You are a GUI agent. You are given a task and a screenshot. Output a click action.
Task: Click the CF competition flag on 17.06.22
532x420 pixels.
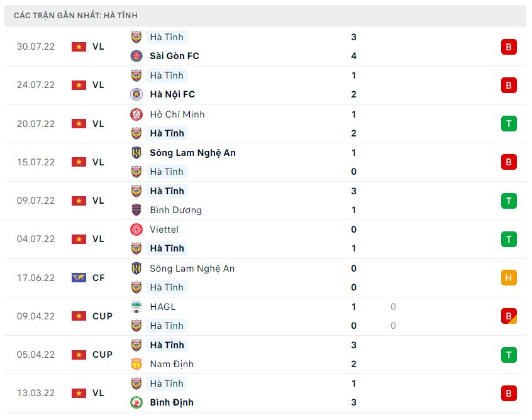click(x=79, y=278)
